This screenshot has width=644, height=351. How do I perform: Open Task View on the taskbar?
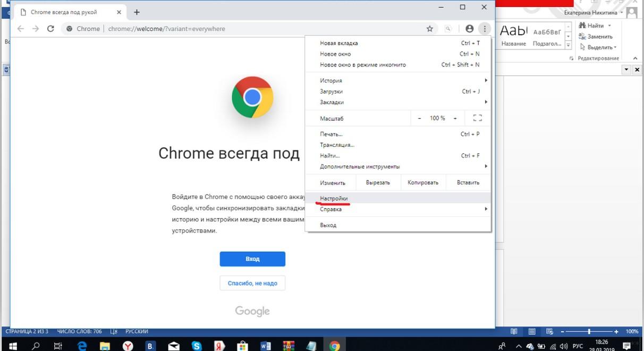(58, 346)
